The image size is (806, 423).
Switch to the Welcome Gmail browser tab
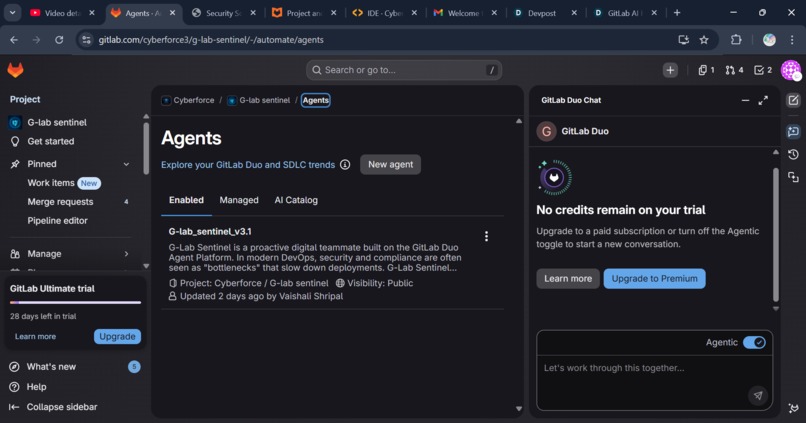tap(465, 13)
